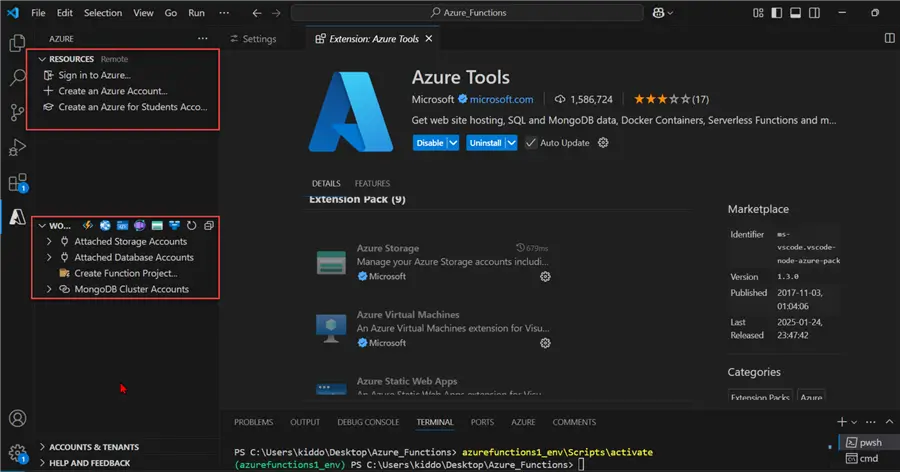Switch to the PORTS panel tab
Image resolution: width=900 pixels, height=472 pixels.
482,422
